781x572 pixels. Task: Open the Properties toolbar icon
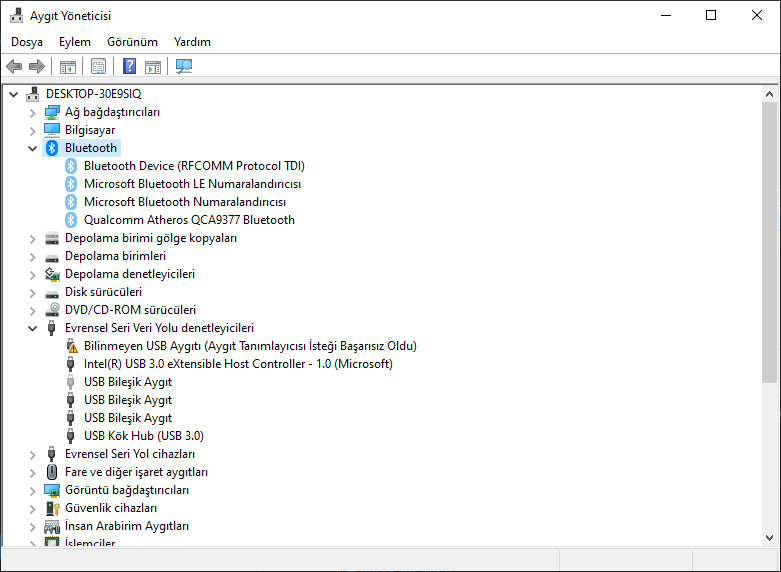tap(98, 66)
